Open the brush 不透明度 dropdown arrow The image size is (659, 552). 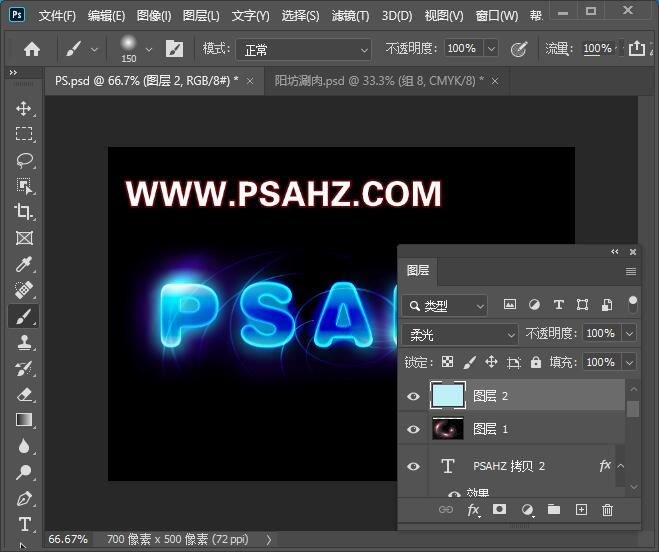pyautogui.click(x=491, y=49)
